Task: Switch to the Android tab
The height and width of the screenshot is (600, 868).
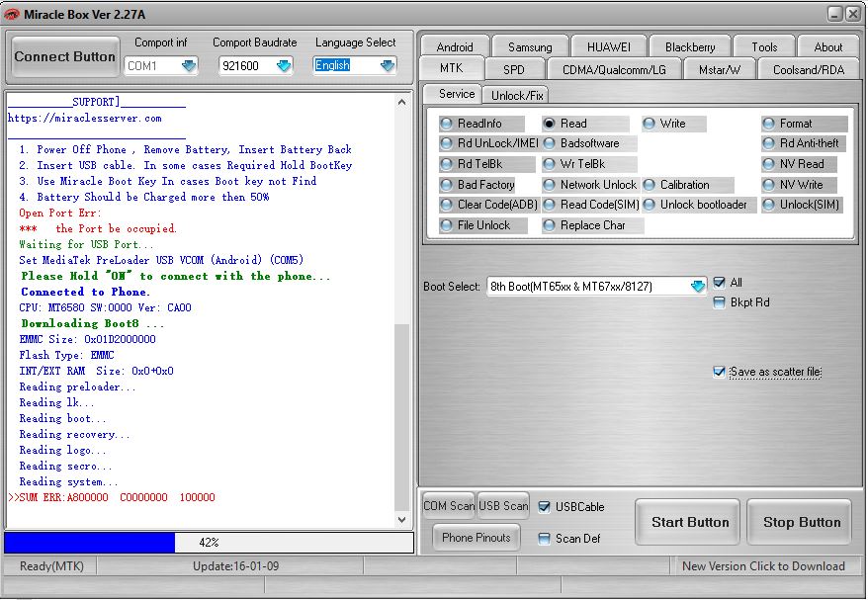Action: tap(455, 47)
